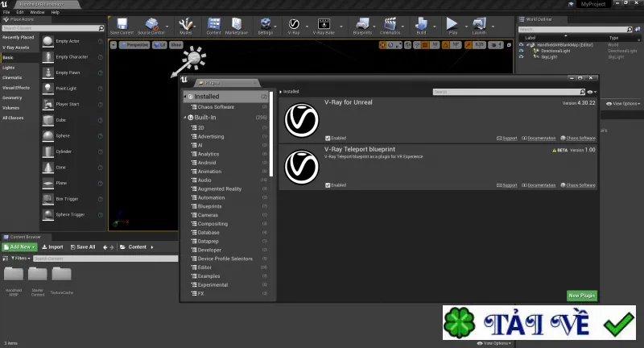Image resolution: width=644 pixels, height=348 pixels.
Task: Click the Source Control toolbar icon
Action: point(151,26)
